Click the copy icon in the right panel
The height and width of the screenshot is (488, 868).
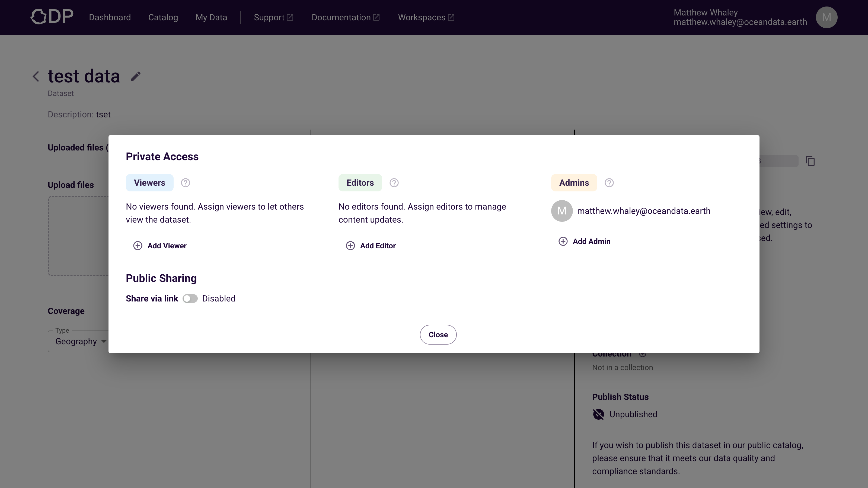[810, 161]
